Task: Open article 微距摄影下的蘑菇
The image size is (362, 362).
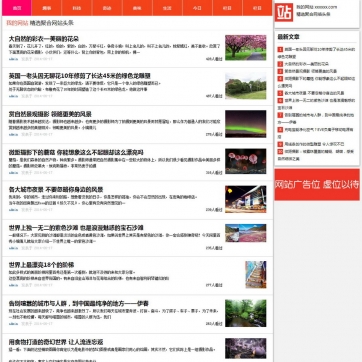Action: pyautogui.click(x=76, y=152)
